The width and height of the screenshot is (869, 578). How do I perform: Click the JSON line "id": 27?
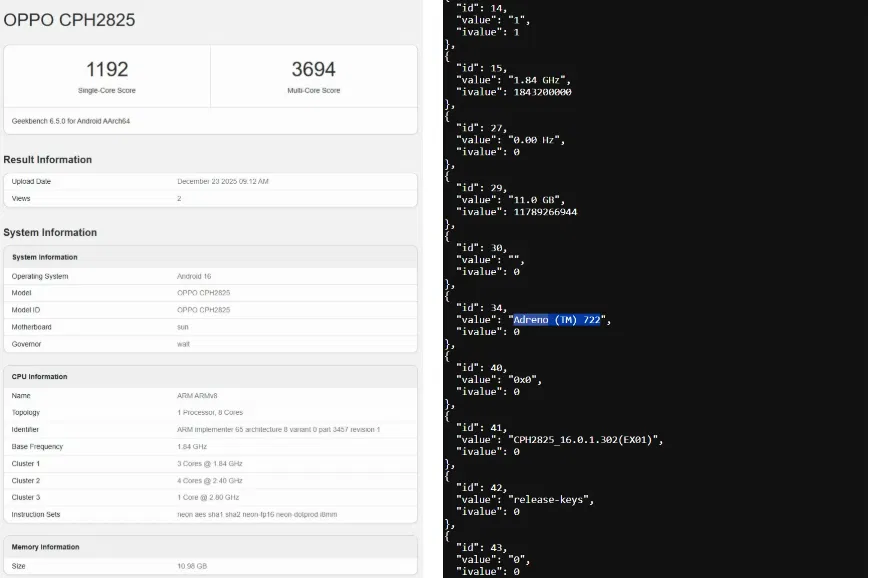coord(481,128)
